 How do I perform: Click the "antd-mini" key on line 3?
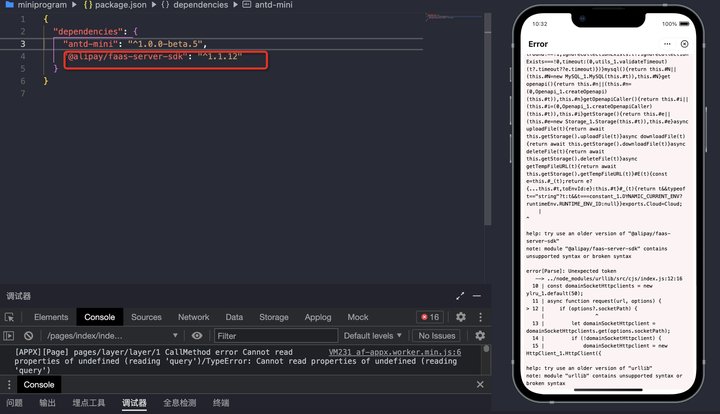click(x=90, y=44)
